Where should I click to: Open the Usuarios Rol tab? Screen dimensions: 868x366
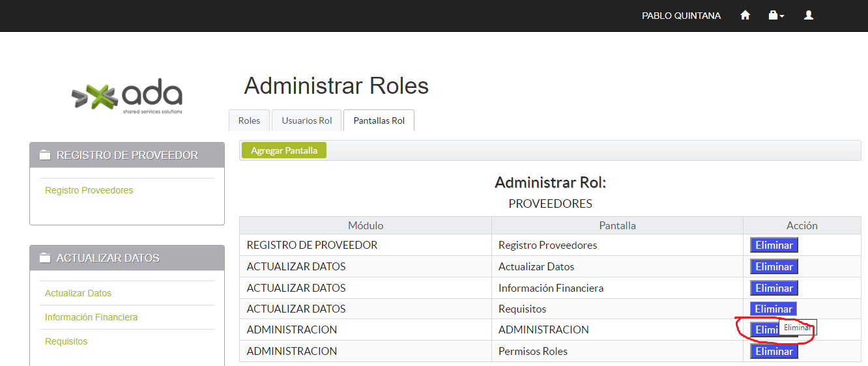(x=306, y=120)
